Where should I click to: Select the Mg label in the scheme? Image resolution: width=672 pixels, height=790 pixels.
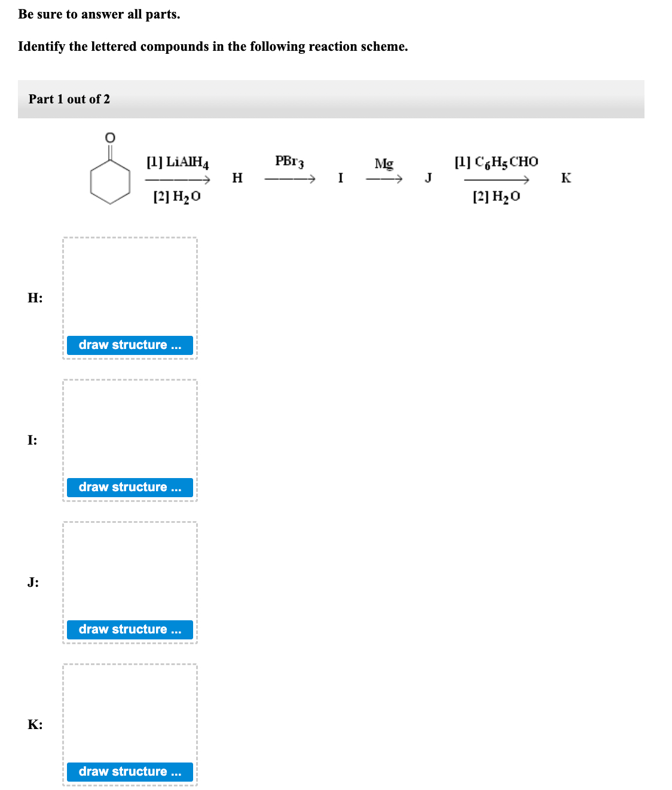(x=383, y=163)
